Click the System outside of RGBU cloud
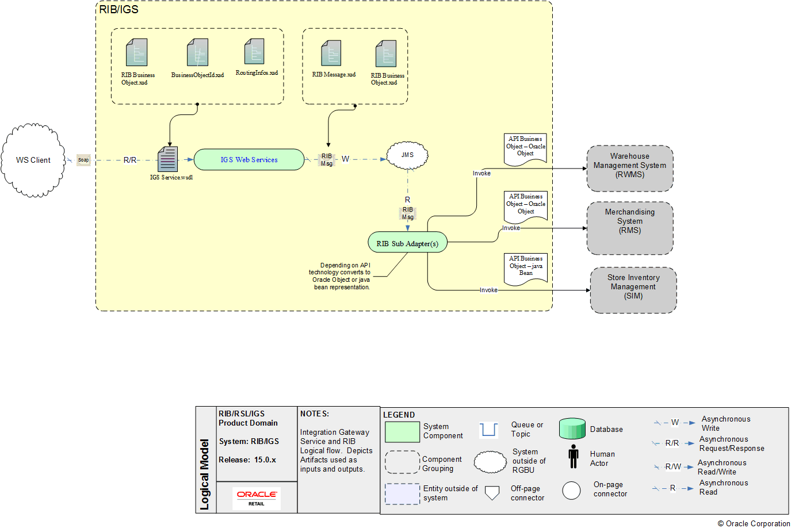The height and width of the screenshot is (532, 795). click(490, 462)
